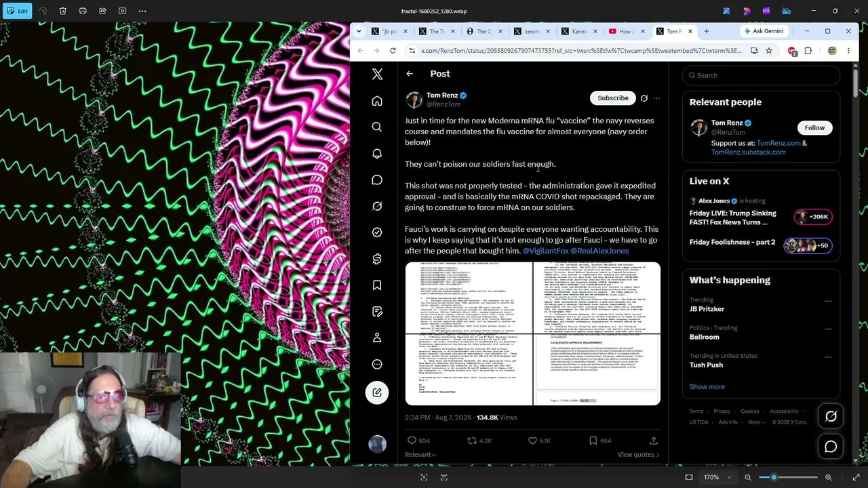The height and width of the screenshot is (488, 868).
Task: Click the @VigilantFox mention
Action: [545, 251]
